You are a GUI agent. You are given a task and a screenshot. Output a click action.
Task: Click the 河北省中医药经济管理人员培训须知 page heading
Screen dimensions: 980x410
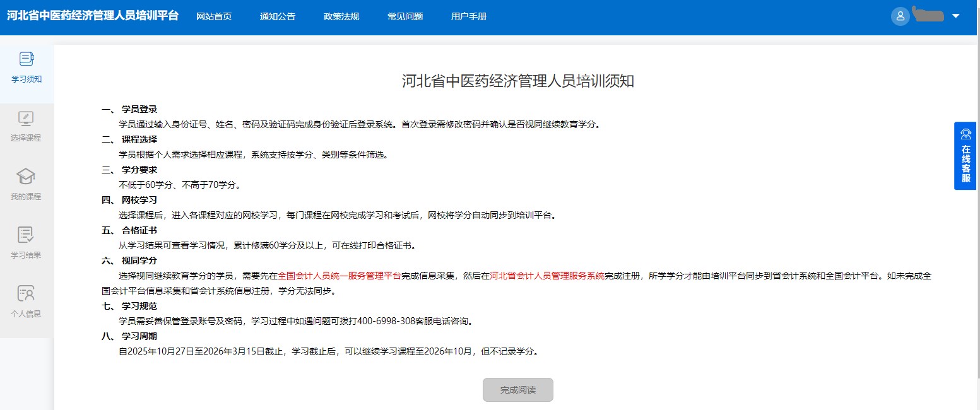point(517,81)
